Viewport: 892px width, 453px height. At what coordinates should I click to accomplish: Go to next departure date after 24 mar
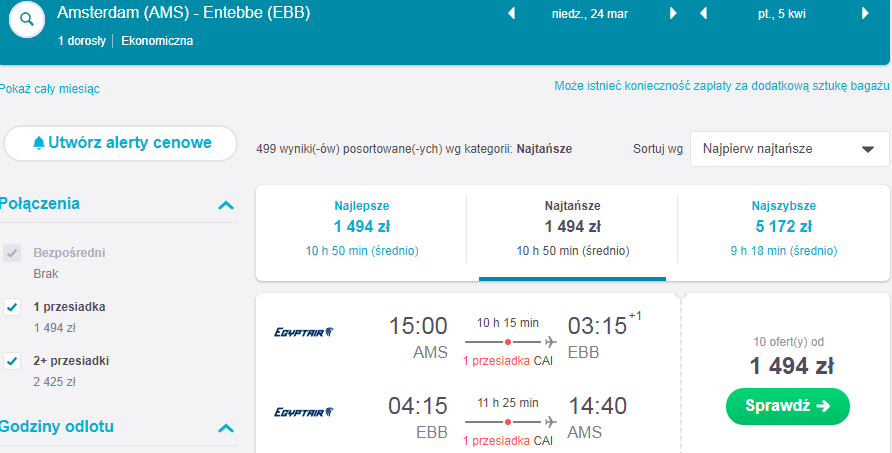(674, 13)
